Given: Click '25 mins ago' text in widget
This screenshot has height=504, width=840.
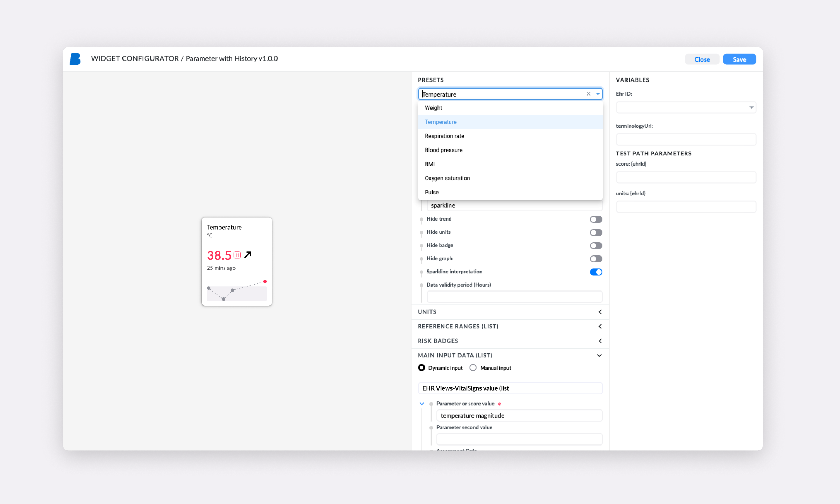Looking at the screenshot, I should [221, 268].
